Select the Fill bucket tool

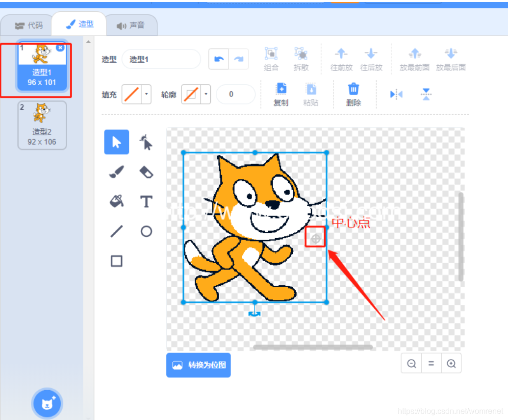click(x=116, y=201)
